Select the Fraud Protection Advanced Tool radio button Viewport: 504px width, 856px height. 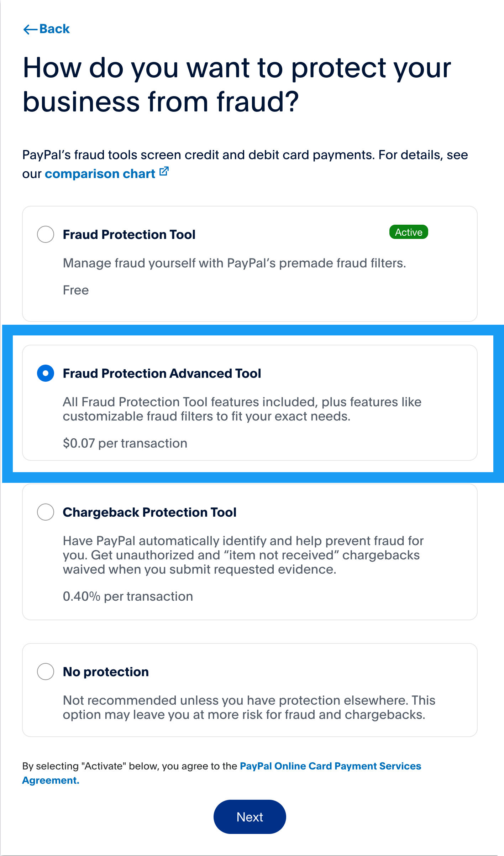click(46, 373)
